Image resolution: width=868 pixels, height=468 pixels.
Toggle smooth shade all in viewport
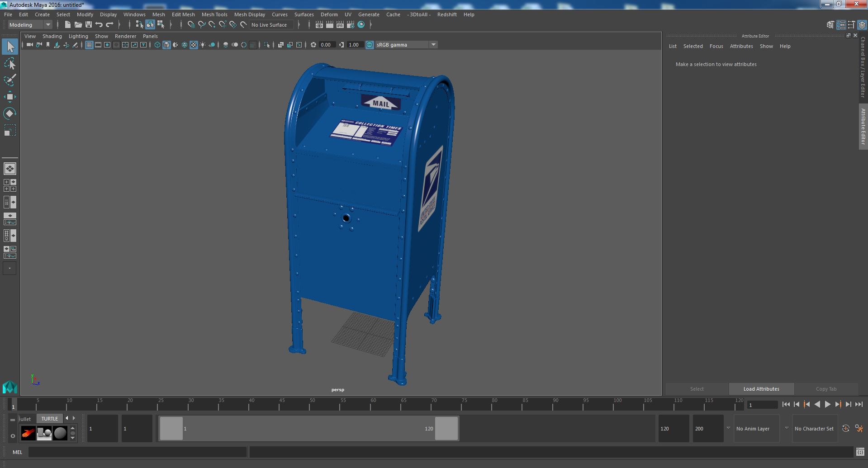click(166, 45)
